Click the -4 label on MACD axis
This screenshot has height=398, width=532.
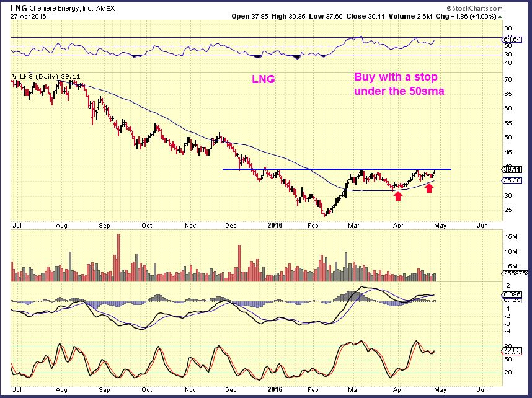coord(507,331)
